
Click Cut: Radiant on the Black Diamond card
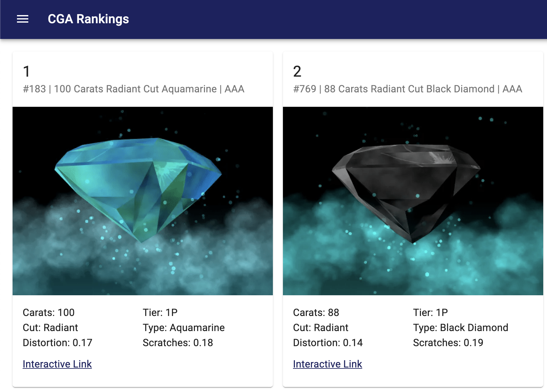click(321, 328)
